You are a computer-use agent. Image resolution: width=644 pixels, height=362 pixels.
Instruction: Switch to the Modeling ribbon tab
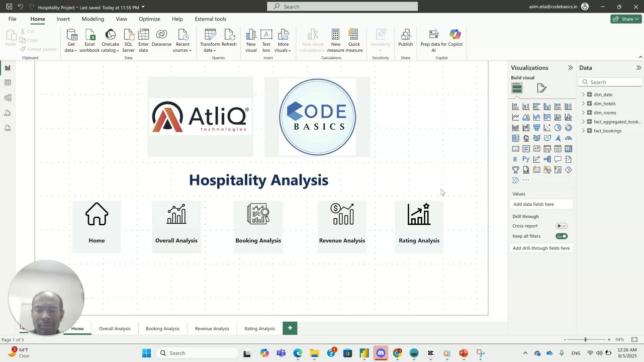coord(93,19)
